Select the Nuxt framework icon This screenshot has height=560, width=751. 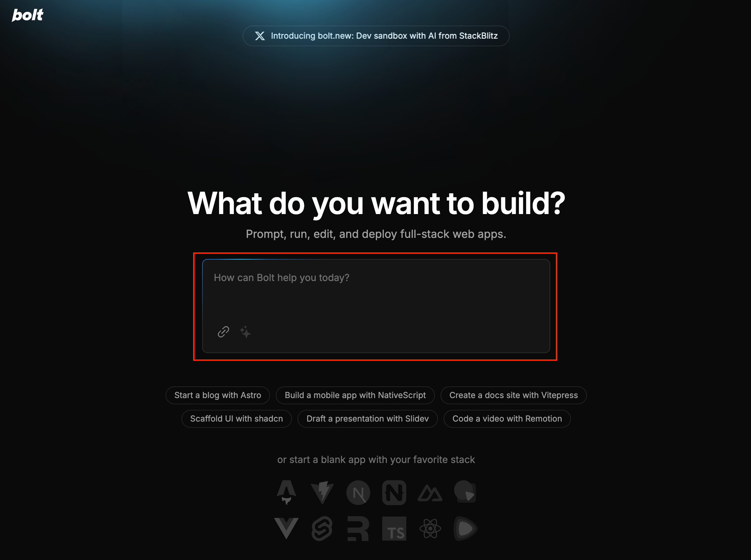pos(430,492)
